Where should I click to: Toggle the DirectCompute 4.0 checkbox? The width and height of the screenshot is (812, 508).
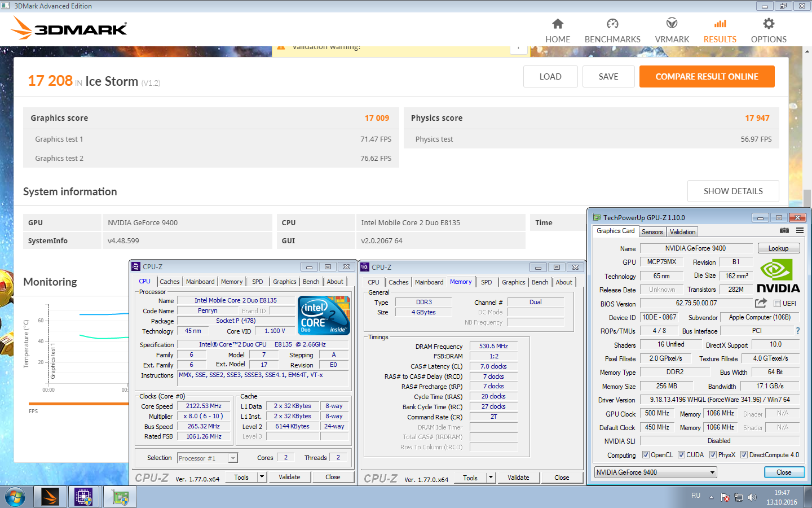(x=744, y=455)
